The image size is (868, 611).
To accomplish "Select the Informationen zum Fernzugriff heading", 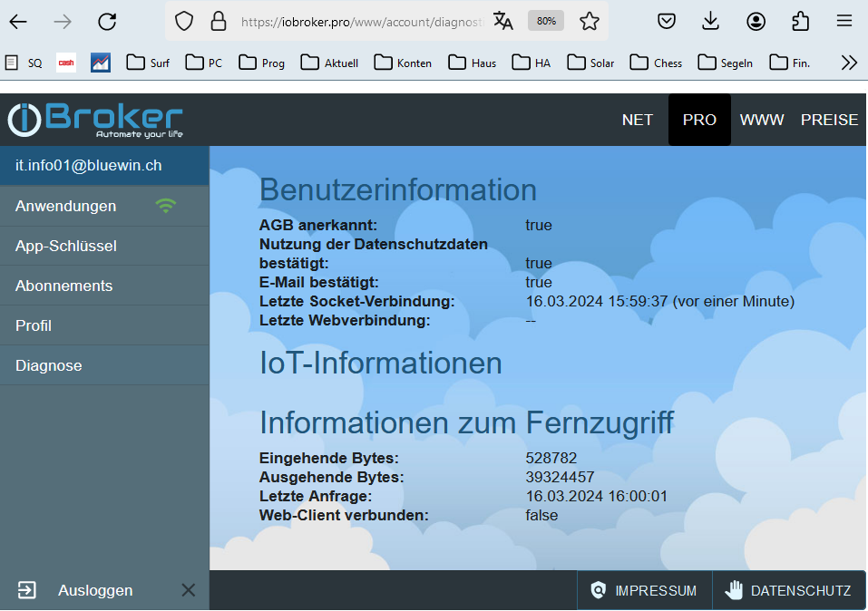I will 467,422.
